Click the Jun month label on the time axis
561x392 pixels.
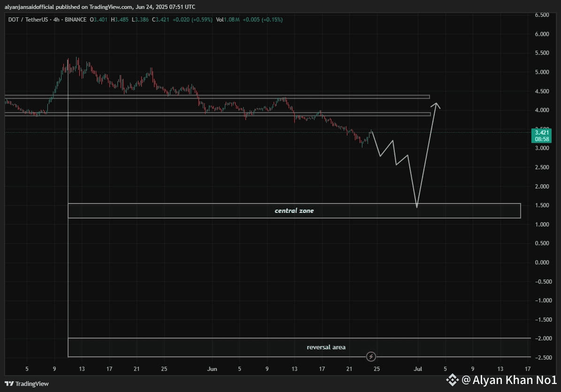212,369
